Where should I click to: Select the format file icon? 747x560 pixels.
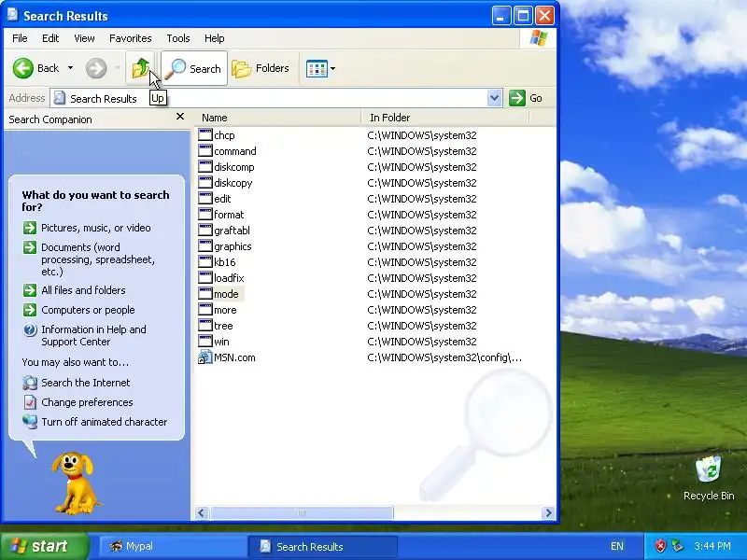point(205,215)
